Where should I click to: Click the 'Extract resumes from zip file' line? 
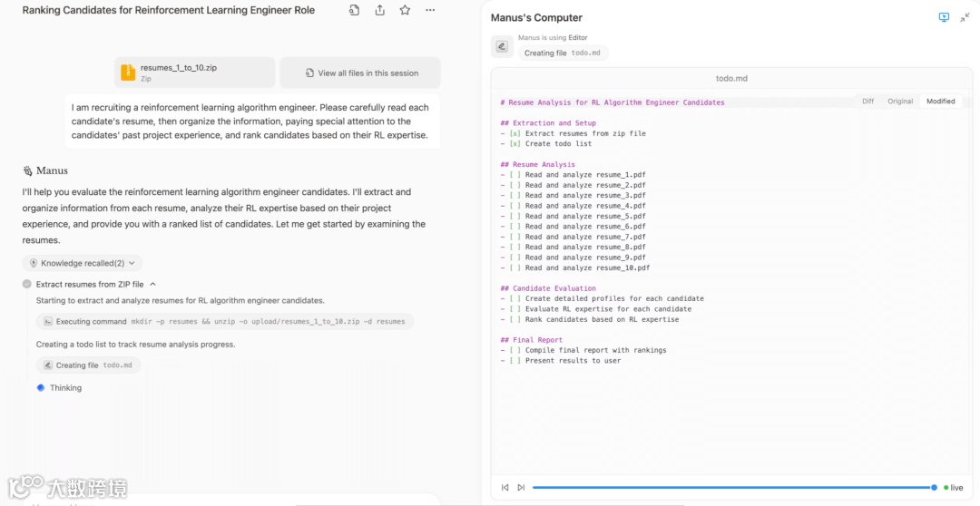point(573,133)
